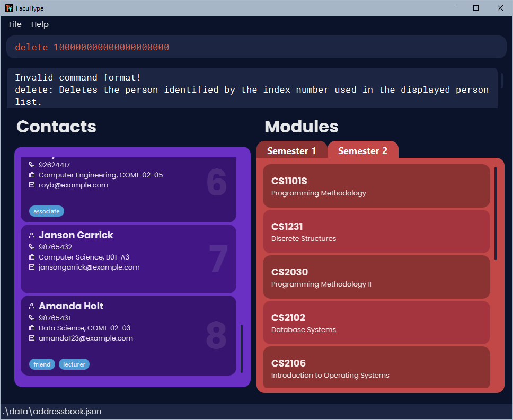Select the CS1231 Discrete Structures module card

376,231
